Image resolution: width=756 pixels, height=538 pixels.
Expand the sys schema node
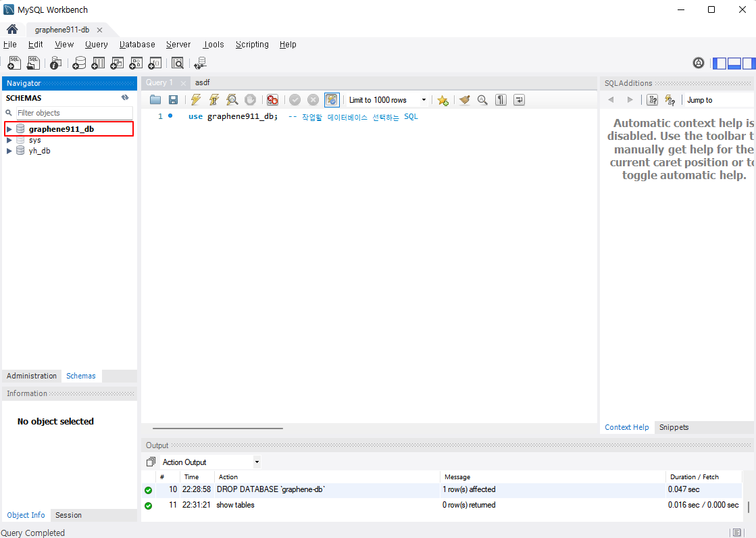(x=9, y=140)
